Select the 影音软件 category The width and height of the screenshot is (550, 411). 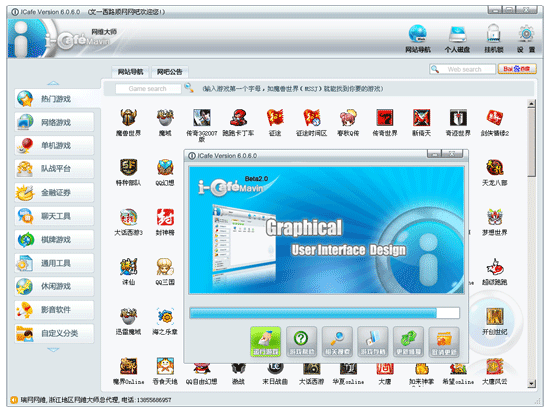[54, 310]
